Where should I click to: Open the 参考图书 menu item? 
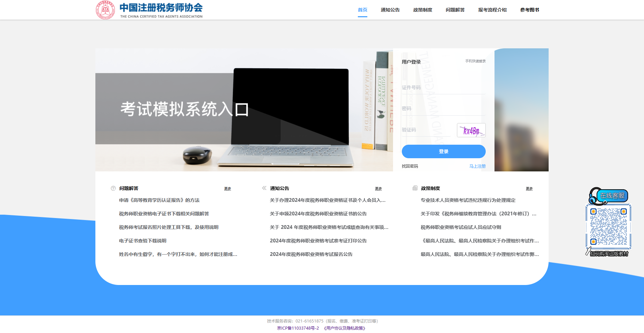[x=529, y=10]
